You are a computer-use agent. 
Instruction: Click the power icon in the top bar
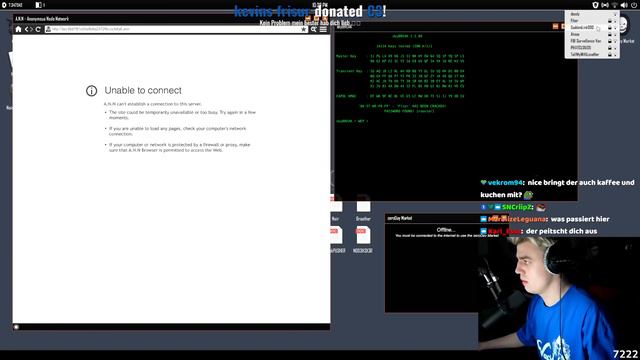634,5
